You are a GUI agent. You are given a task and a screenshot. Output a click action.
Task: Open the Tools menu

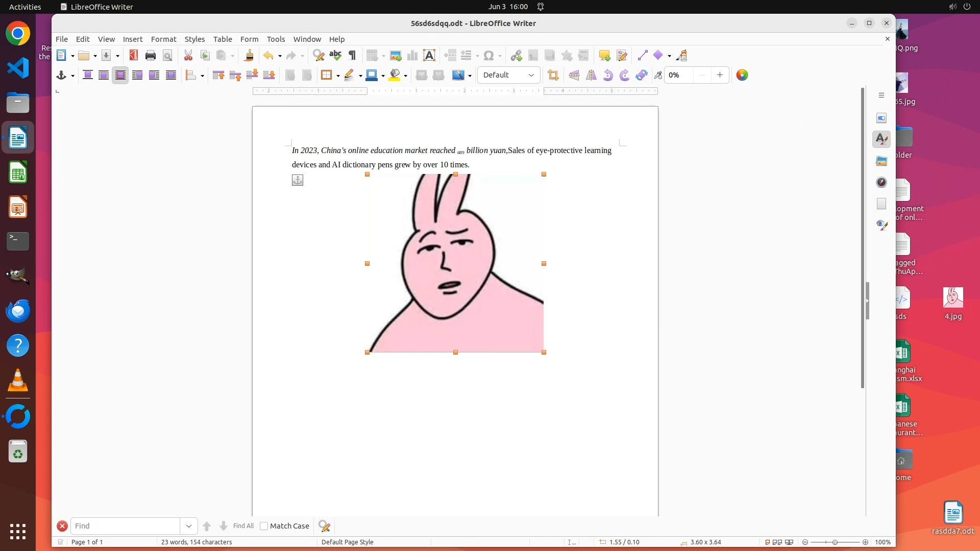point(276,39)
